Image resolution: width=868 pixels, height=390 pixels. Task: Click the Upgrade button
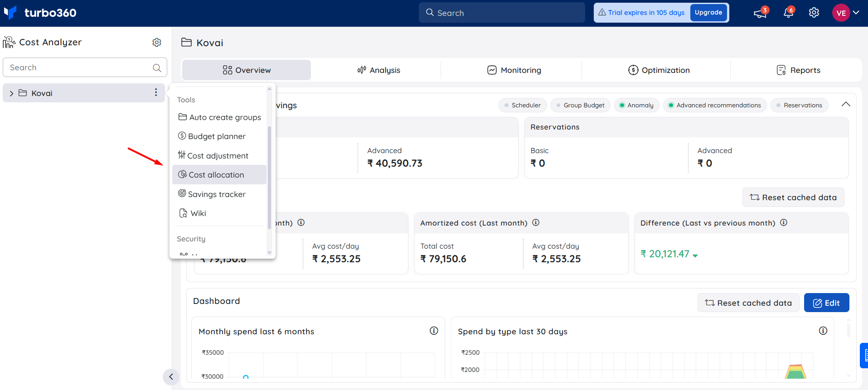pos(708,13)
